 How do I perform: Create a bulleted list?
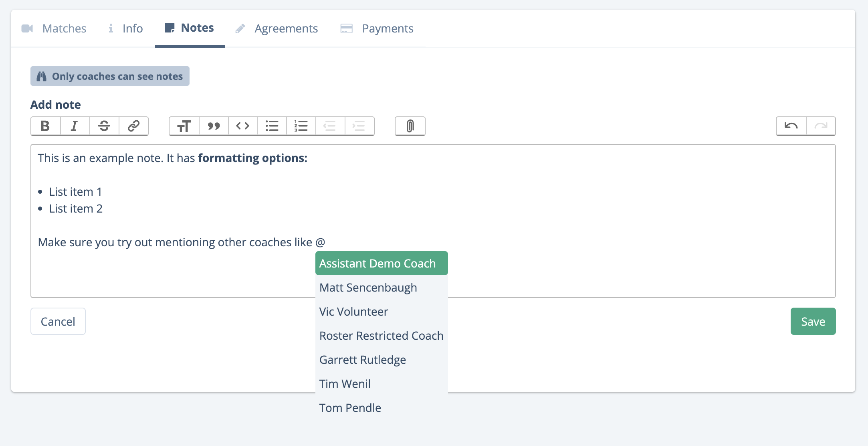272,126
